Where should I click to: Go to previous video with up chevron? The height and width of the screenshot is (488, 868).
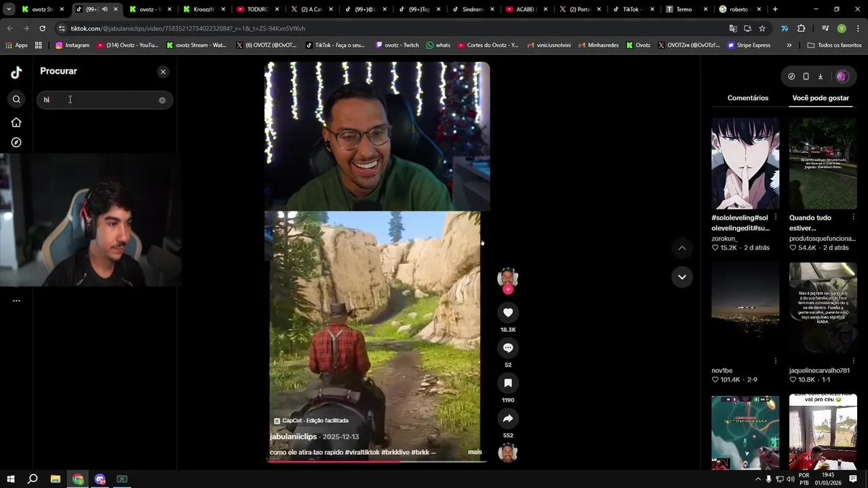pyautogui.click(x=682, y=248)
